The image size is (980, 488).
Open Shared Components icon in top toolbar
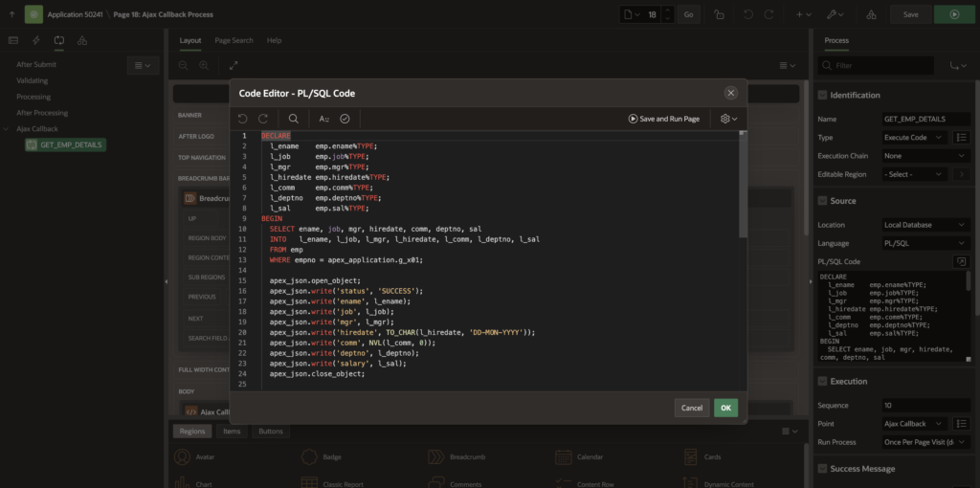coord(870,14)
